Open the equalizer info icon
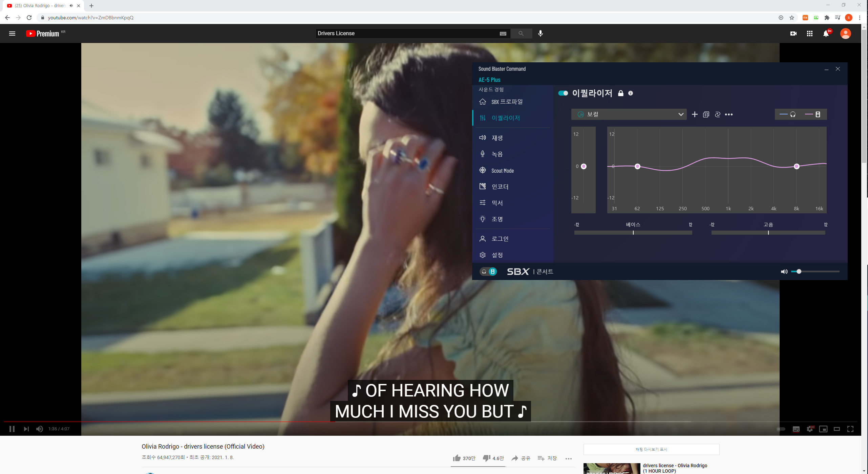This screenshot has height=474, width=868. (x=630, y=93)
